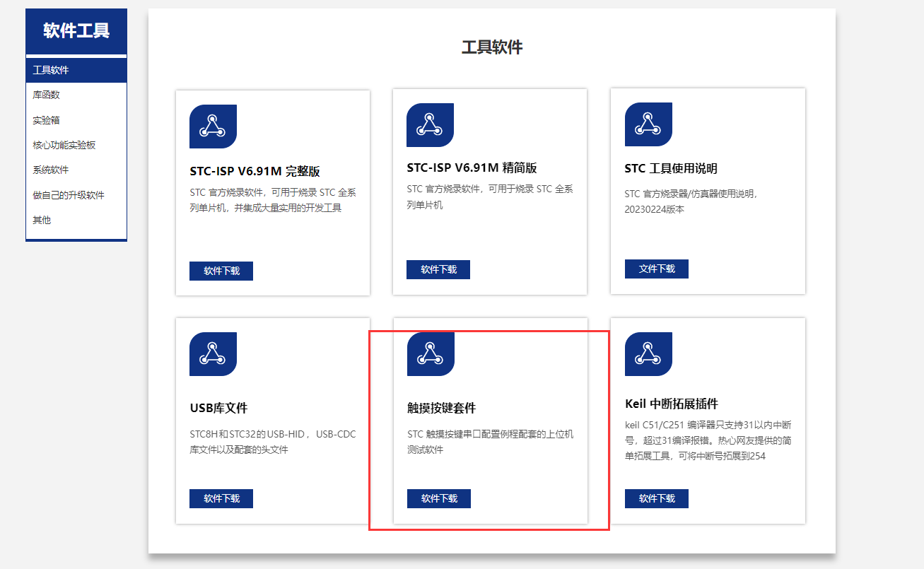Open 做自己的升级软件 sidebar item
924x569 pixels.
(x=76, y=195)
